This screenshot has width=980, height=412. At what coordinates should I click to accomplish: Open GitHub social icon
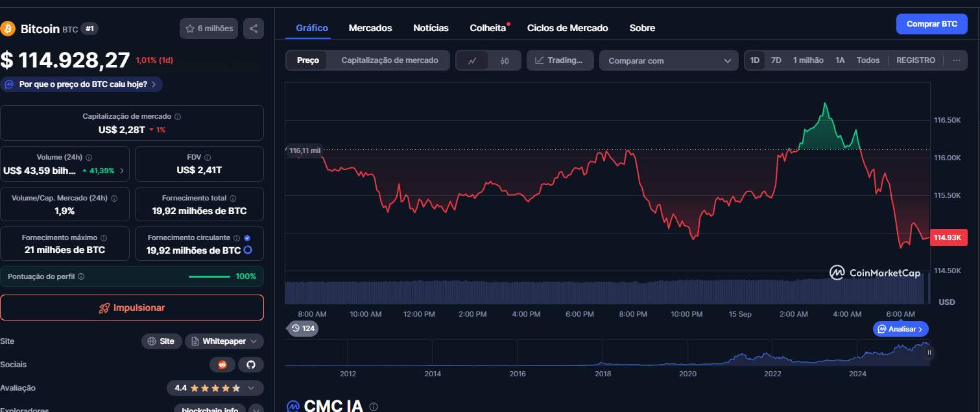pyautogui.click(x=251, y=365)
